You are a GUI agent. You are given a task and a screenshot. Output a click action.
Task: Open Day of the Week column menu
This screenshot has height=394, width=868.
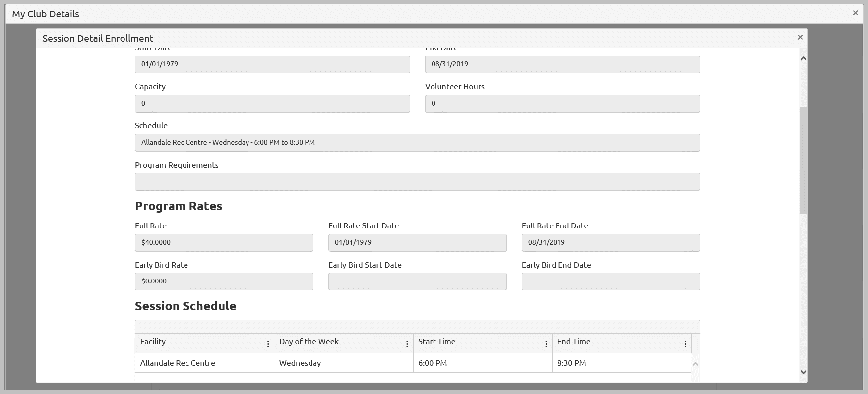(x=407, y=344)
